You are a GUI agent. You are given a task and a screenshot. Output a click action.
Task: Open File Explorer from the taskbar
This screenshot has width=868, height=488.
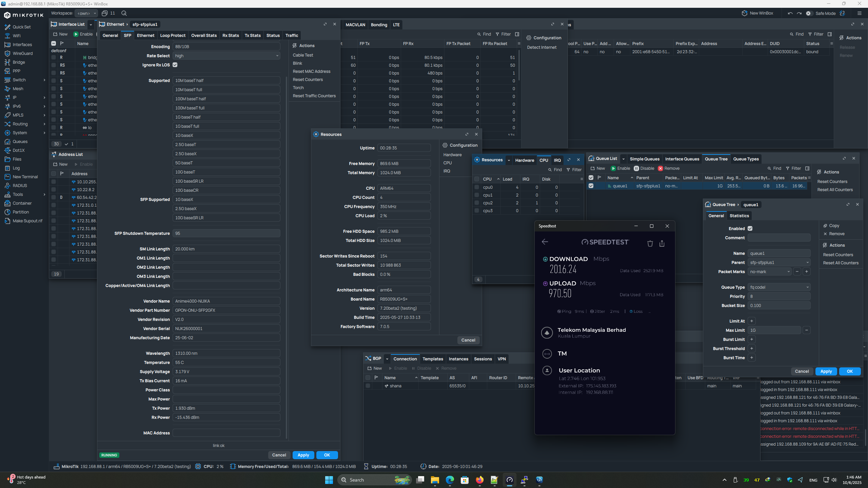click(x=435, y=480)
